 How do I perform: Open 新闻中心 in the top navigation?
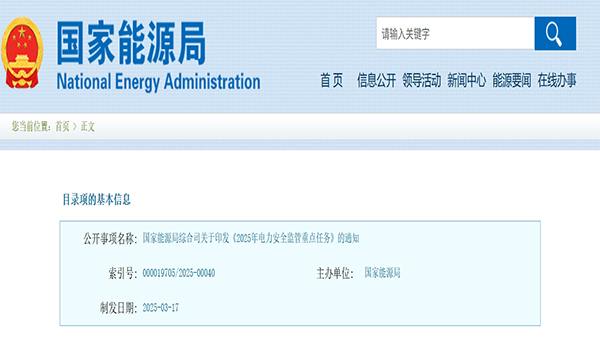coord(466,80)
